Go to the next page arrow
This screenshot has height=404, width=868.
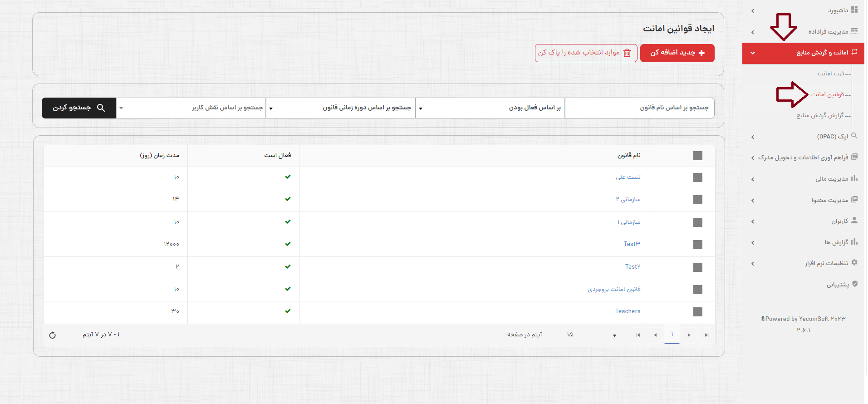[x=689, y=335]
